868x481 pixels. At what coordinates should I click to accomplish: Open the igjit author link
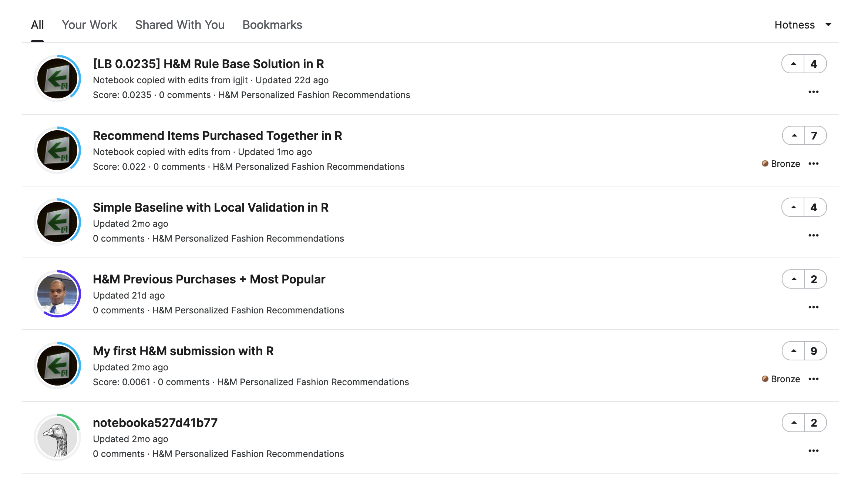(240, 80)
